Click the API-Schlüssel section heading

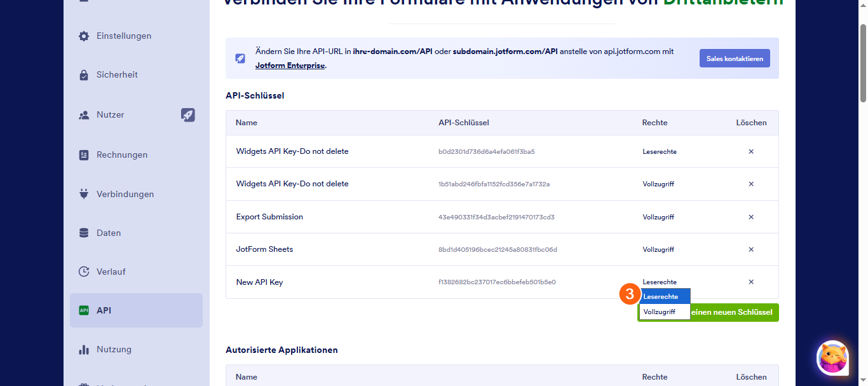click(x=255, y=95)
